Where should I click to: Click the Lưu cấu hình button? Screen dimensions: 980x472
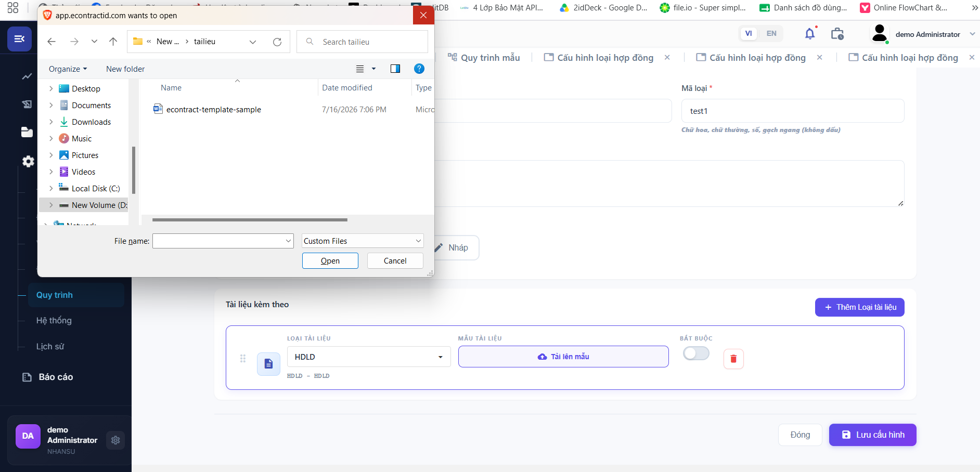click(873, 435)
